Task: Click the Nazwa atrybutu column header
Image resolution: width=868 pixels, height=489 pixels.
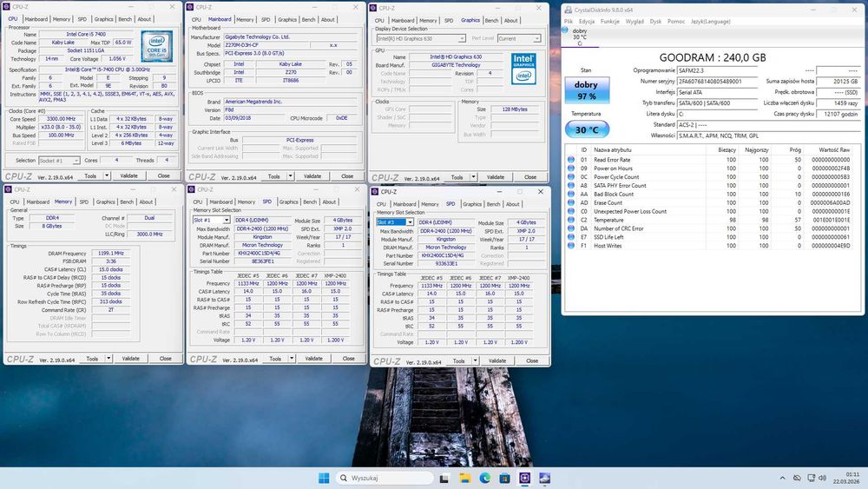Action: [612, 150]
